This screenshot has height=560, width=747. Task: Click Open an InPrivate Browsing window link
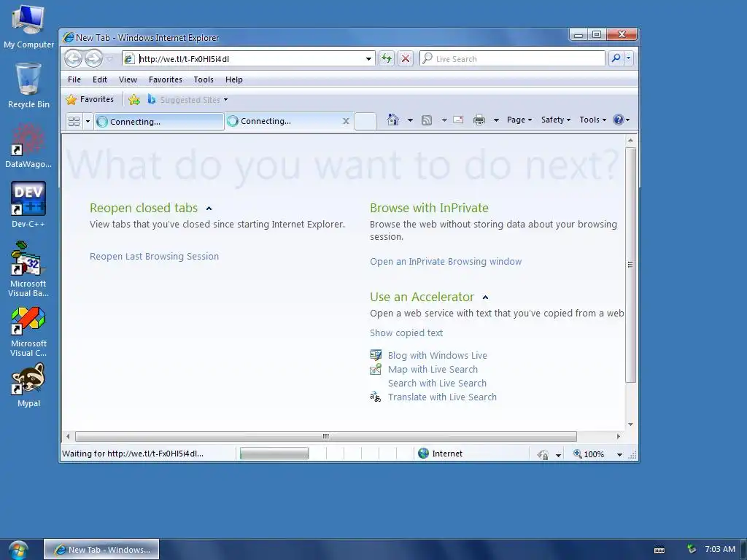446,262
